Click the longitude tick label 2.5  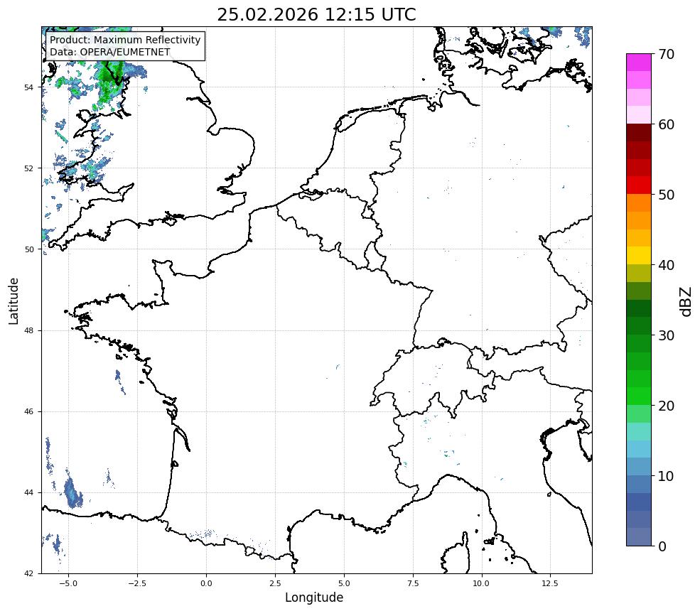(x=275, y=583)
